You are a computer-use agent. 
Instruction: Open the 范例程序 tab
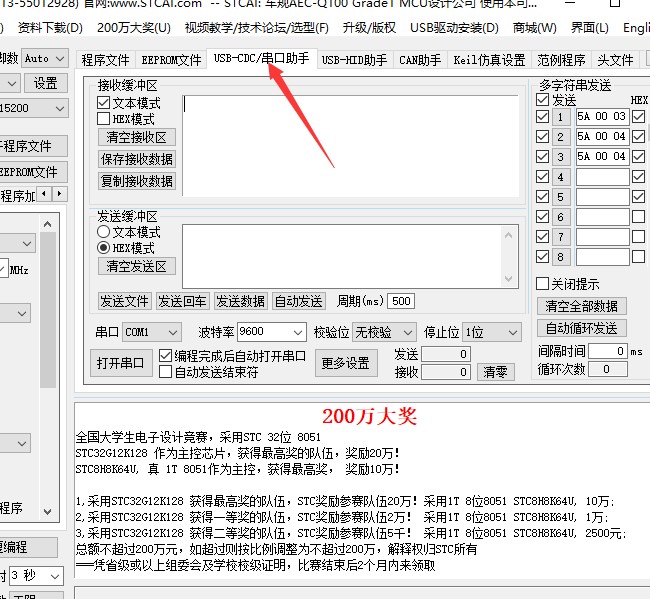(561, 60)
